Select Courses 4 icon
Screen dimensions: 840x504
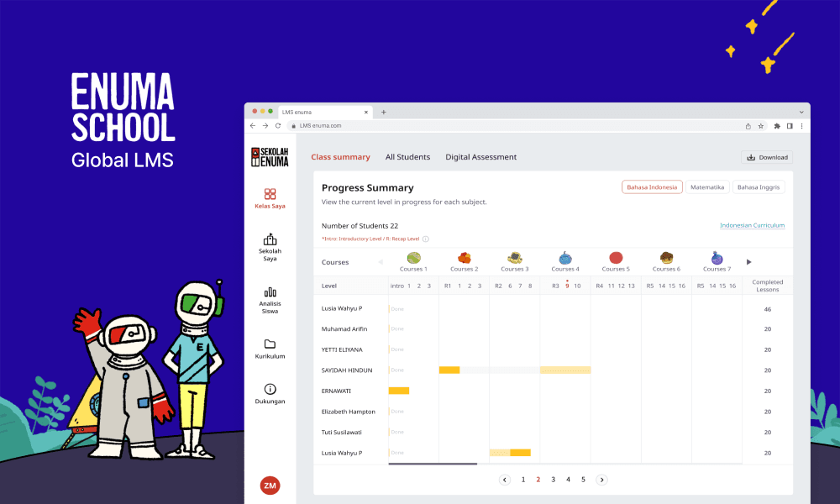pyautogui.click(x=565, y=258)
